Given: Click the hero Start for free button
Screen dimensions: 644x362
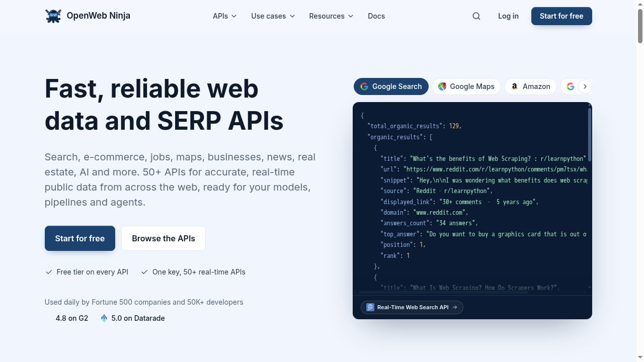Looking at the screenshot, I should [x=80, y=238].
